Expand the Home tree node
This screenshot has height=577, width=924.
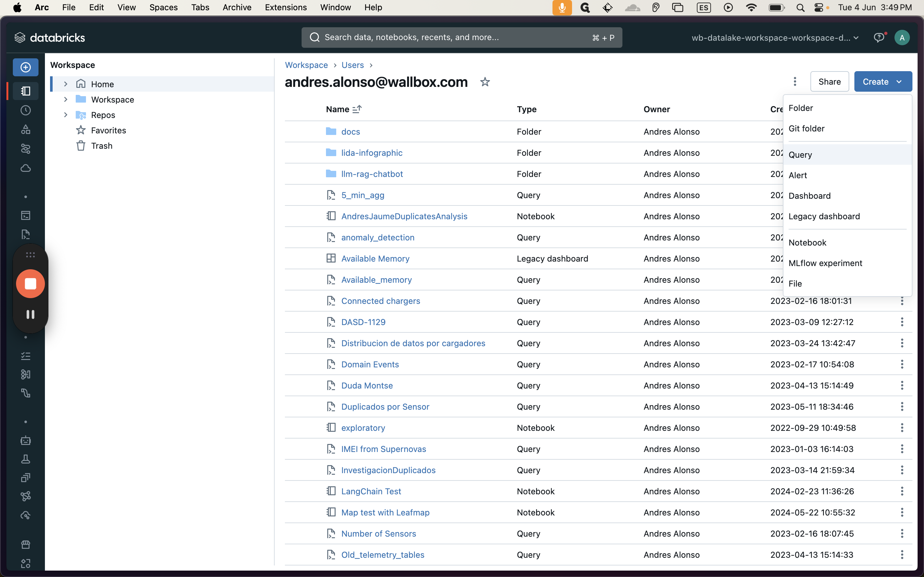click(66, 84)
